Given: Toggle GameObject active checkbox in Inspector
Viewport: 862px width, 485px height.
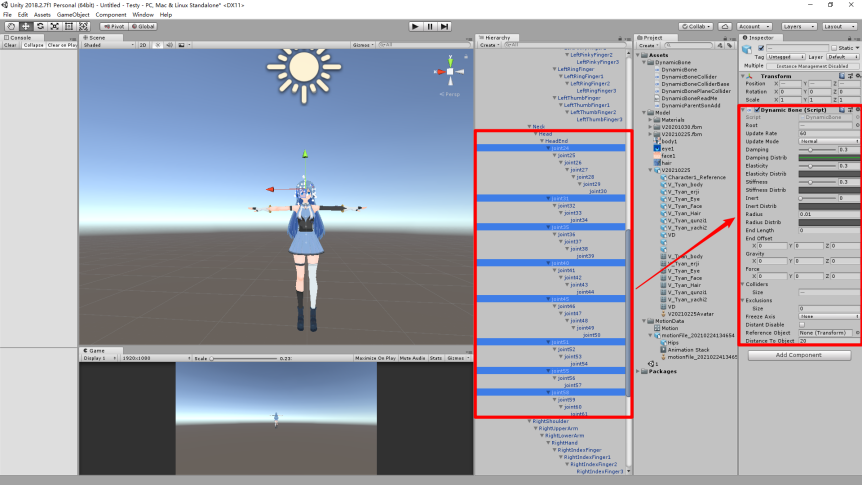Looking at the screenshot, I should click(x=761, y=48).
